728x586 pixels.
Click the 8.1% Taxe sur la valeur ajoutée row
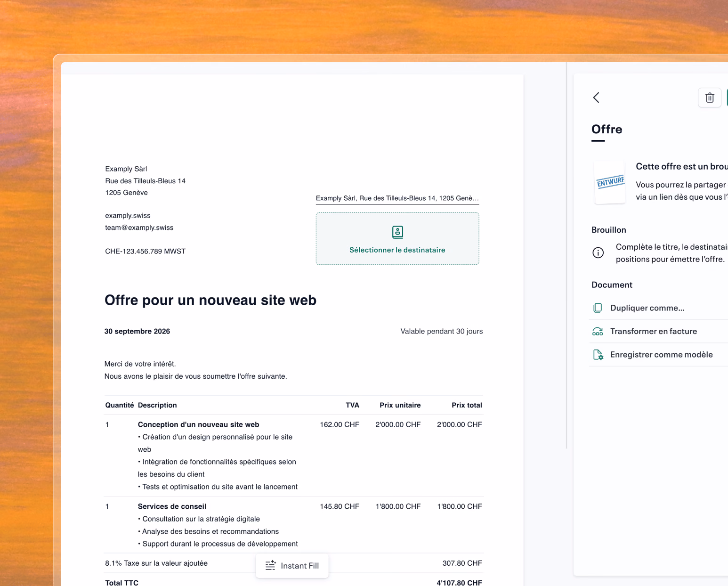[293, 563]
